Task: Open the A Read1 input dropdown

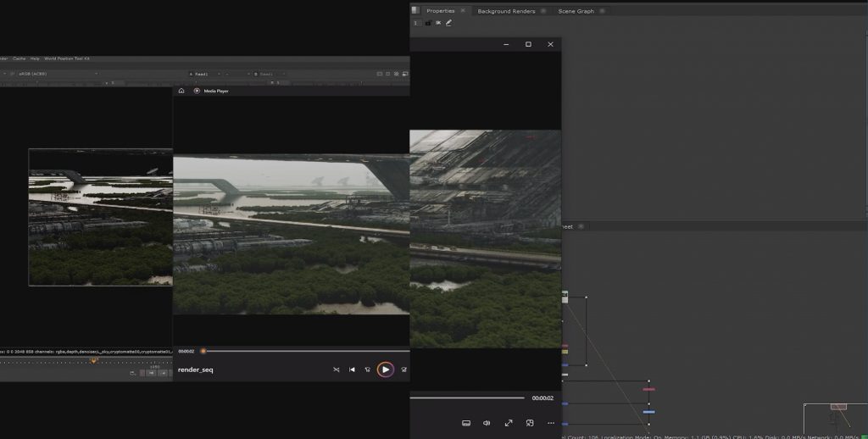Action: (x=204, y=74)
